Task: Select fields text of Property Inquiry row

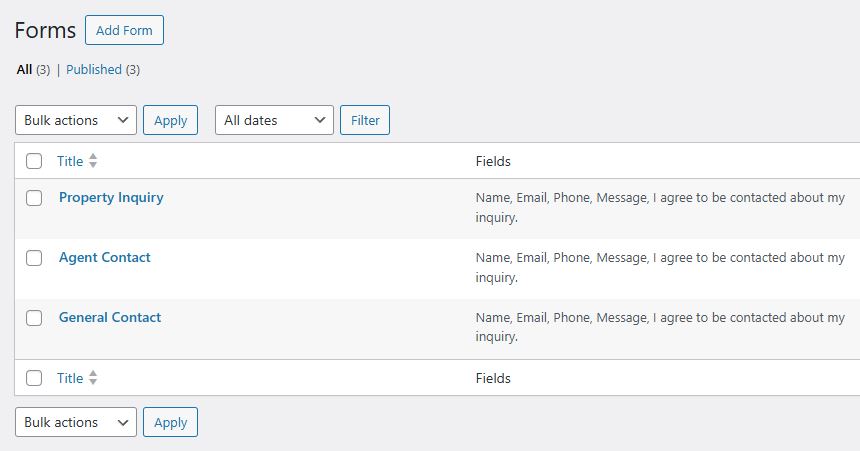Action: (660, 207)
